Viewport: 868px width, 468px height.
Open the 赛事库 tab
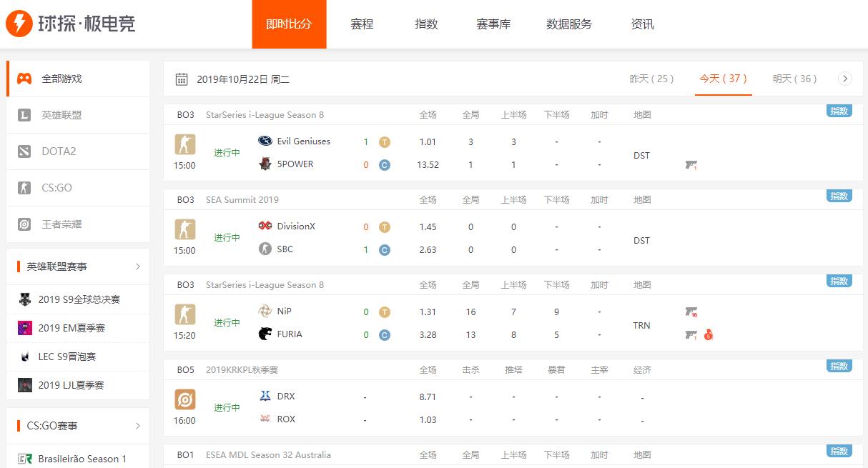493,24
